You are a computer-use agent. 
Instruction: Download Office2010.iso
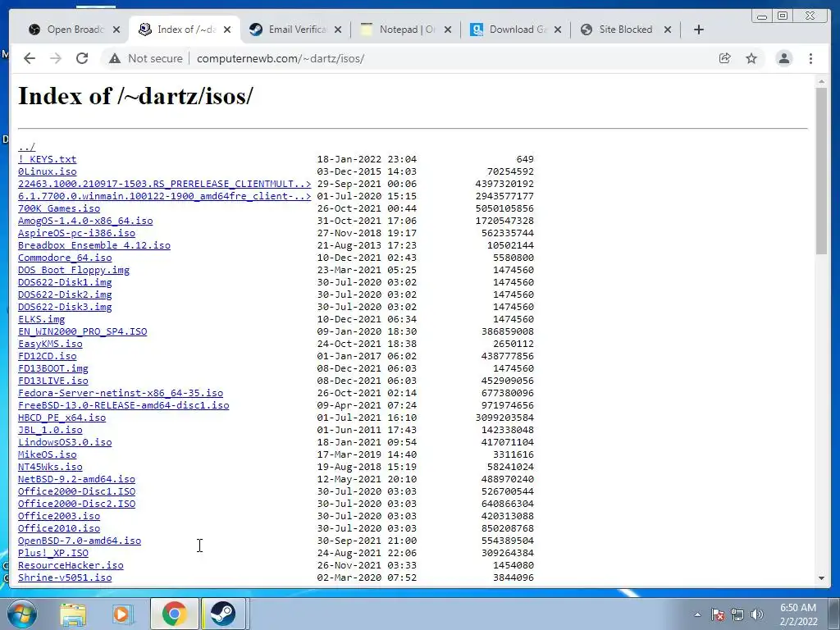pyautogui.click(x=59, y=529)
